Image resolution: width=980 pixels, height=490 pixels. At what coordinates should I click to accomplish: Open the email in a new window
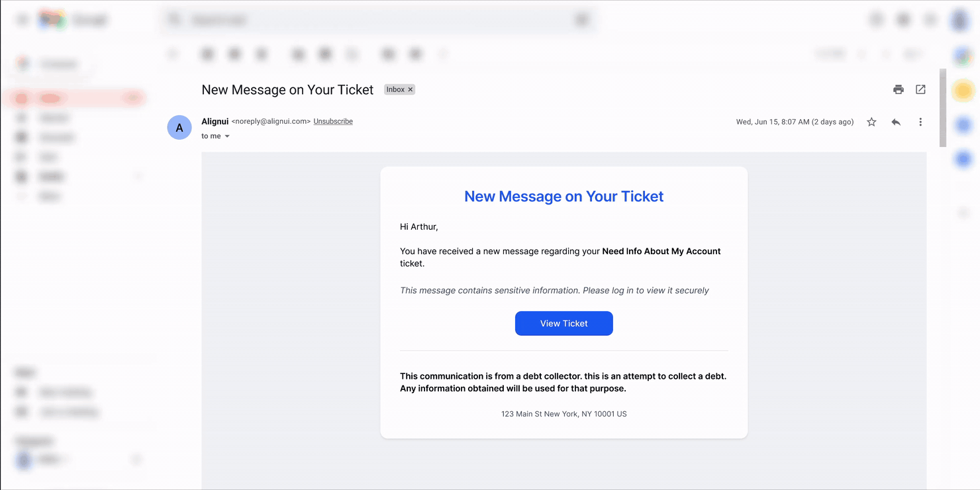click(x=920, y=89)
